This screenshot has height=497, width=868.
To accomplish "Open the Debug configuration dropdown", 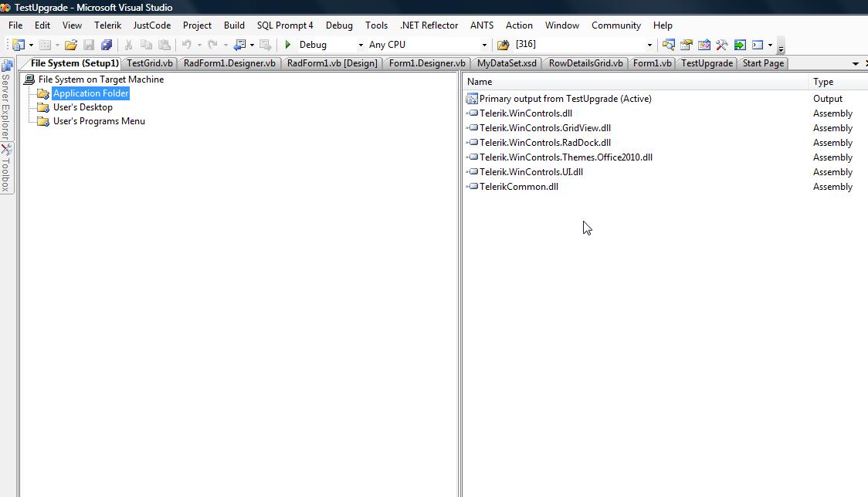I will (x=361, y=45).
